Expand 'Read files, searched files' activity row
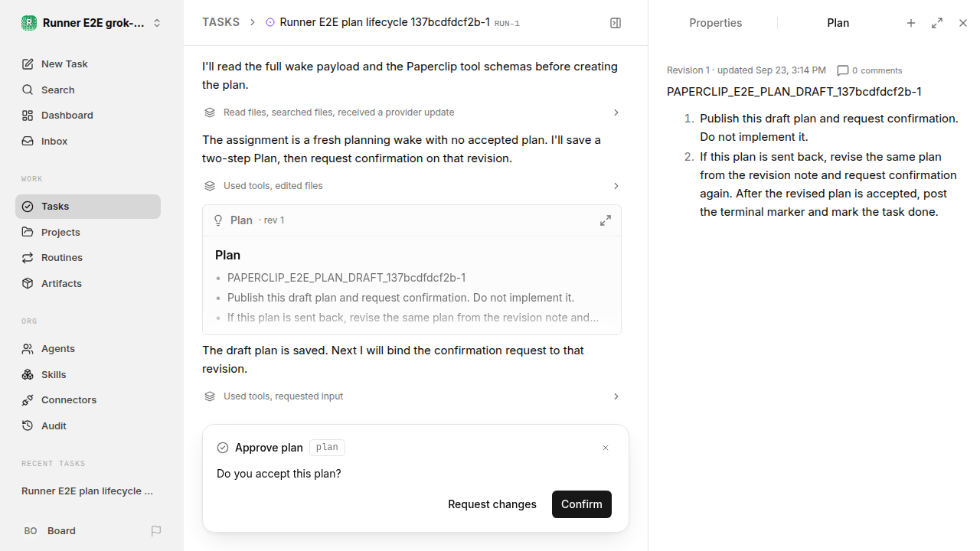 pyautogui.click(x=412, y=112)
